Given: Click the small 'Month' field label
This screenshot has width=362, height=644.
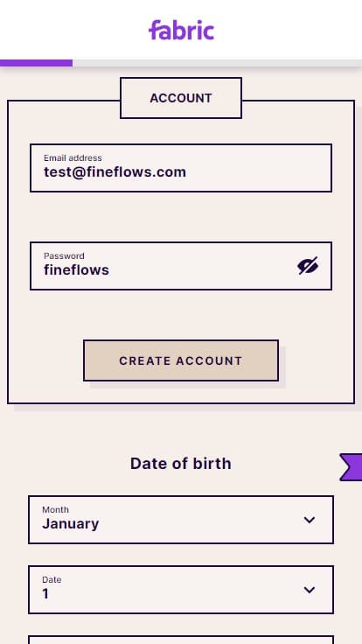Looking at the screenshot, I should (55, 510).
